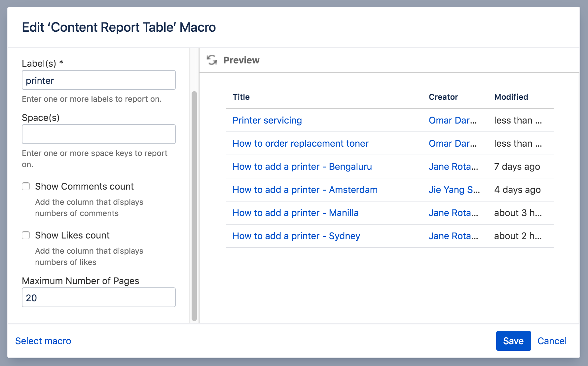Open the Manilla printer page link
This screenshot has height=366, width=588.
(x=295, y=213)
